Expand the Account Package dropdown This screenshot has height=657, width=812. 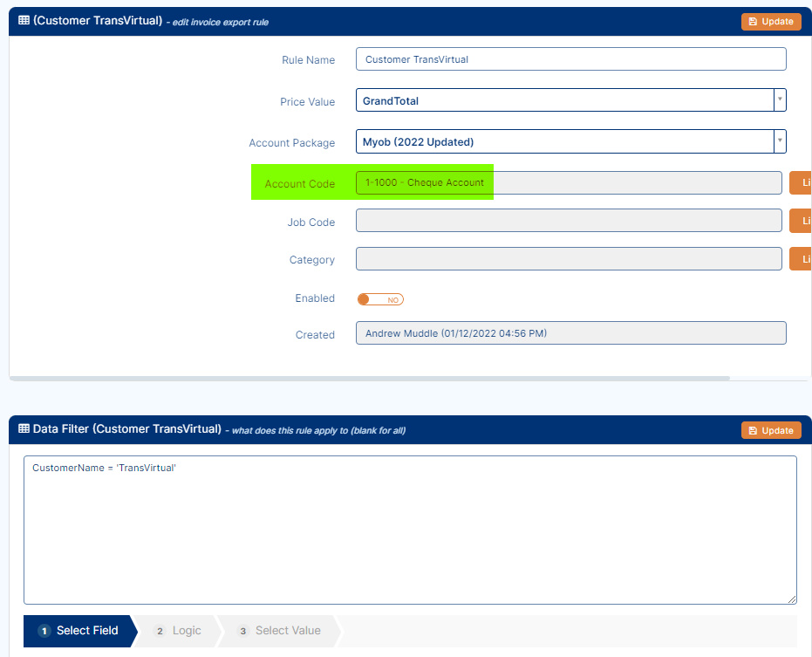pyautogui.click(x=570, y=141)
